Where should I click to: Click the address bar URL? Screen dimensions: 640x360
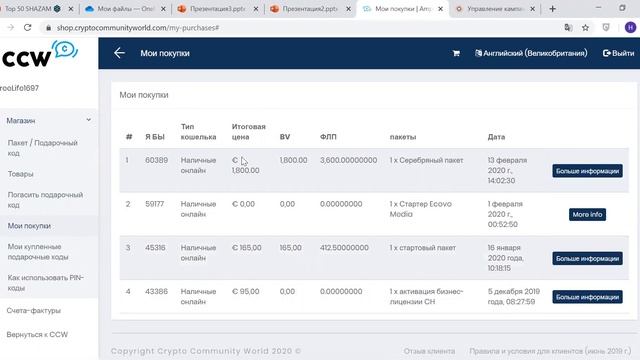(138, 28)
